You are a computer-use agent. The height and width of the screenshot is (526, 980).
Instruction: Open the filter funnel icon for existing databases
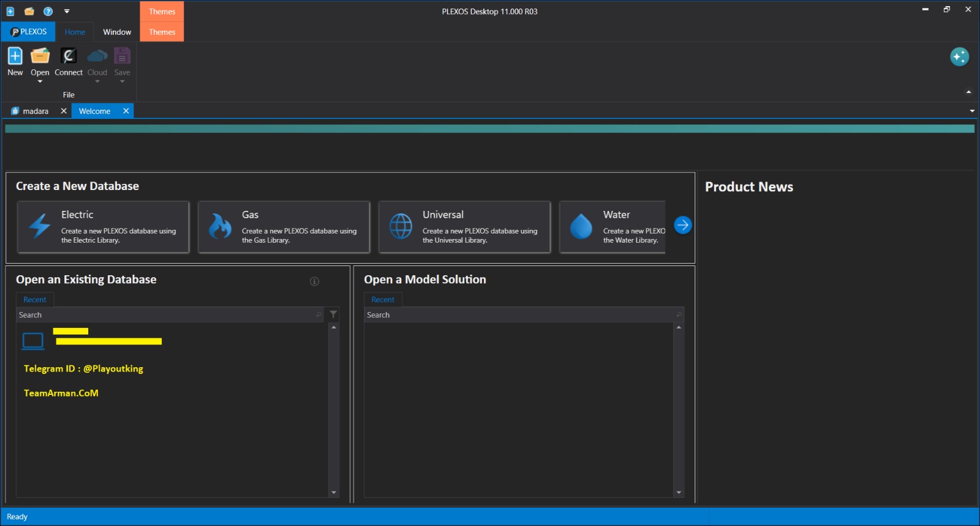click(333, 314)
